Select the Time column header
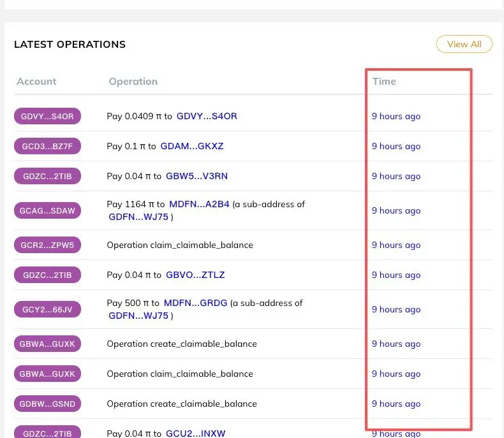Viewport: 504px width, 438px height. tap(384, 81)
